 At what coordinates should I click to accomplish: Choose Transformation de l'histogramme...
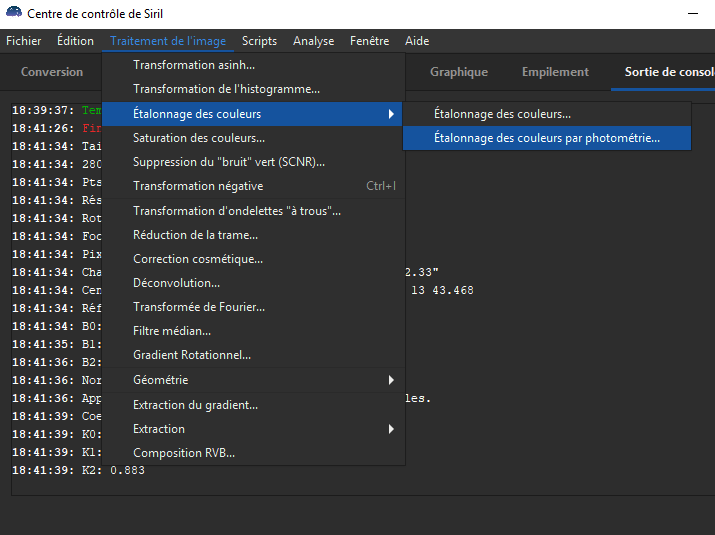point(254,89)
